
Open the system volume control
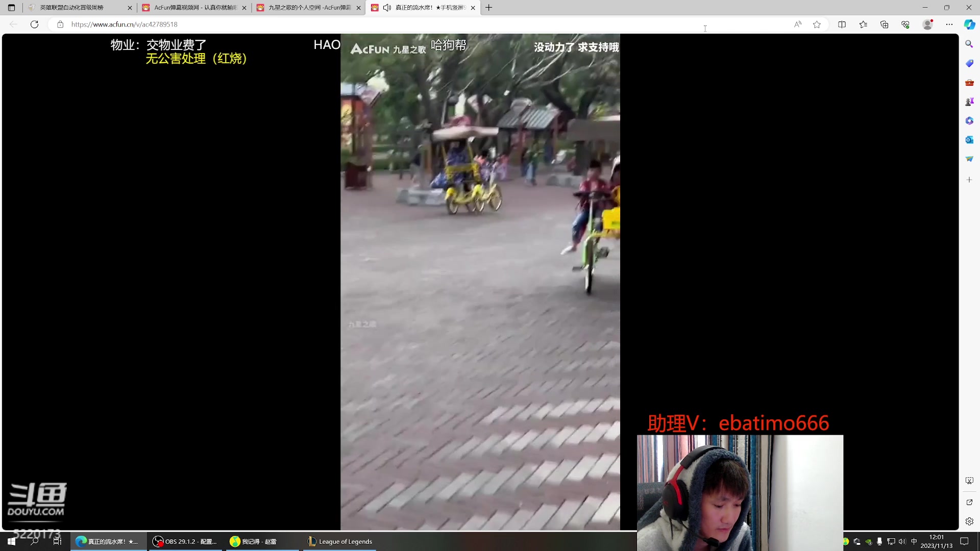(902, 541)
